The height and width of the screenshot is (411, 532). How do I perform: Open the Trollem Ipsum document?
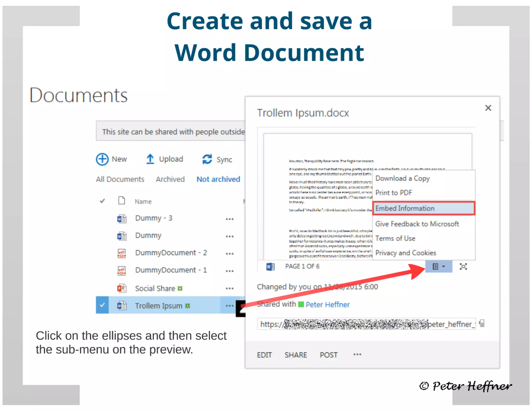coord(158,306)
